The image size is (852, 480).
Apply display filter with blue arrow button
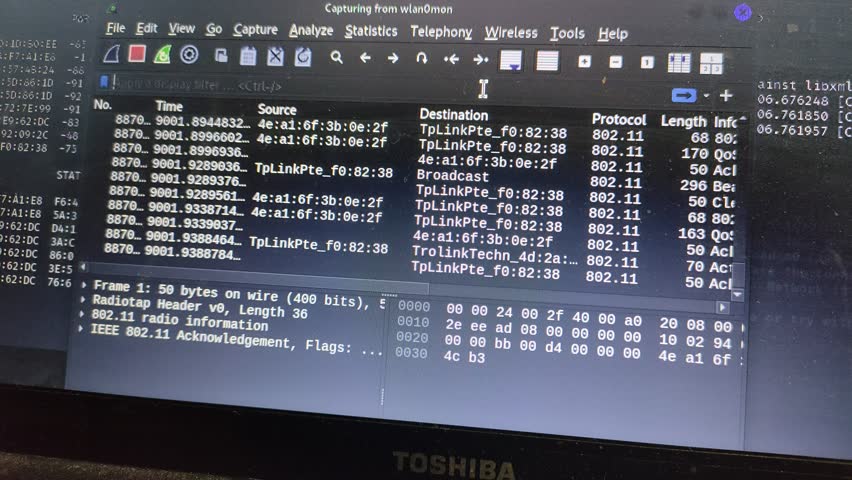683,95
